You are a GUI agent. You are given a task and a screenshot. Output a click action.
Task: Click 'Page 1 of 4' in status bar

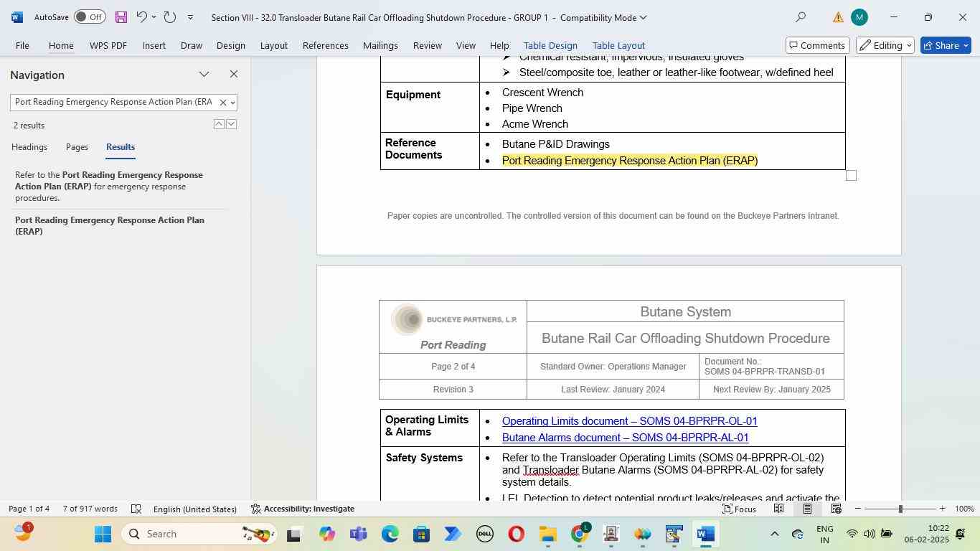[x=29, y=509]
